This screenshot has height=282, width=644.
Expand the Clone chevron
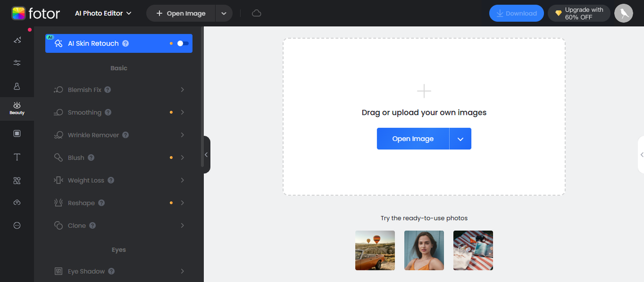coord(182,226)
